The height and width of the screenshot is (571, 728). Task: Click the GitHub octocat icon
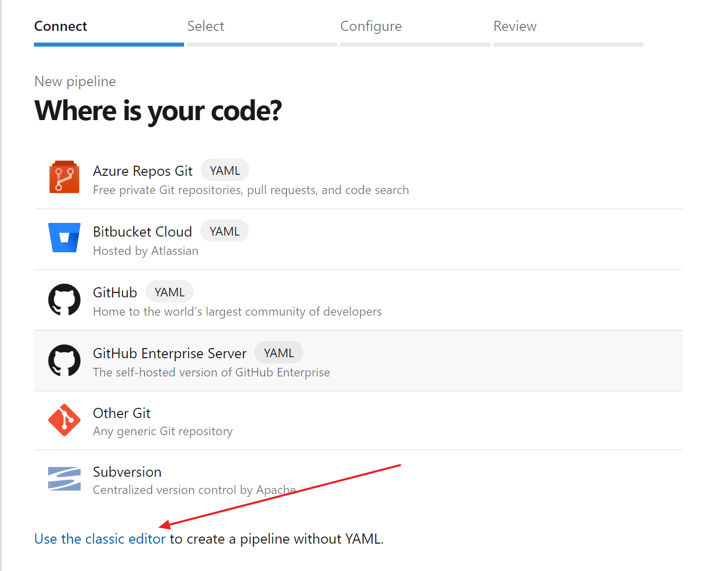(x=64, y=299)
